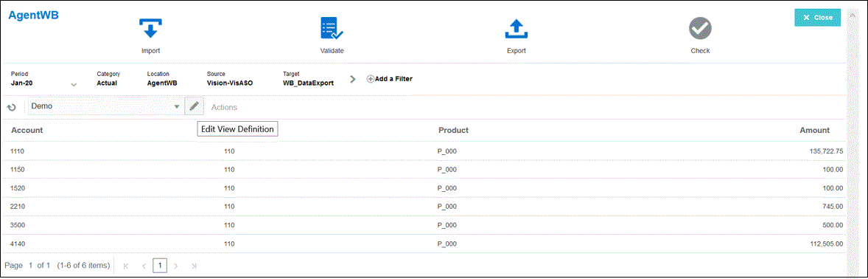Click P_000 product in the 1110 row
Image resolution: width=868 pixels, height=279 pixels.
click(x=447, y=151)
